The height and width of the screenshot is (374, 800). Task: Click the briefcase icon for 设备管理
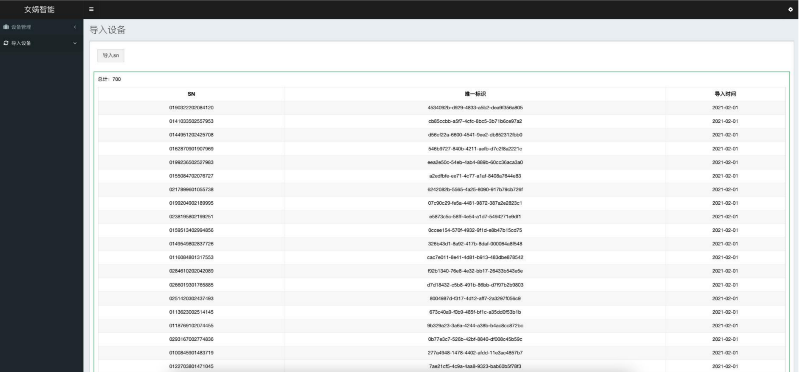coord(6,27)
